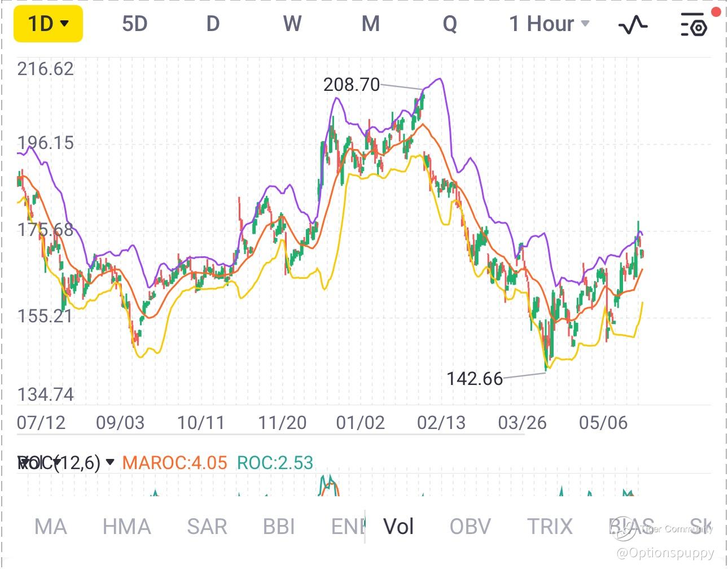Switch to daily D chart period

point(213,24)
